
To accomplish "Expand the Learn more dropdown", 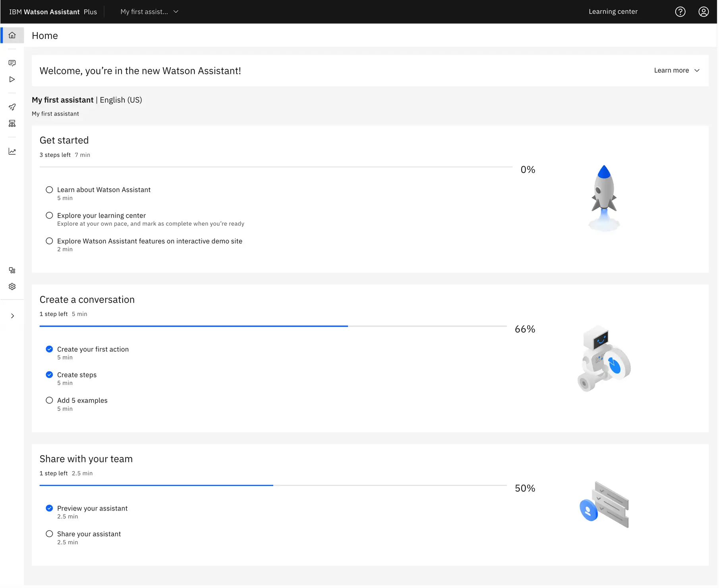I will 676,70.
